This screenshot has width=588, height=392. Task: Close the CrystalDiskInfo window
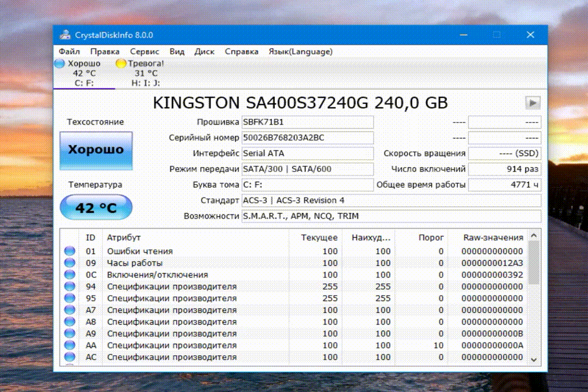coord(530,35)
